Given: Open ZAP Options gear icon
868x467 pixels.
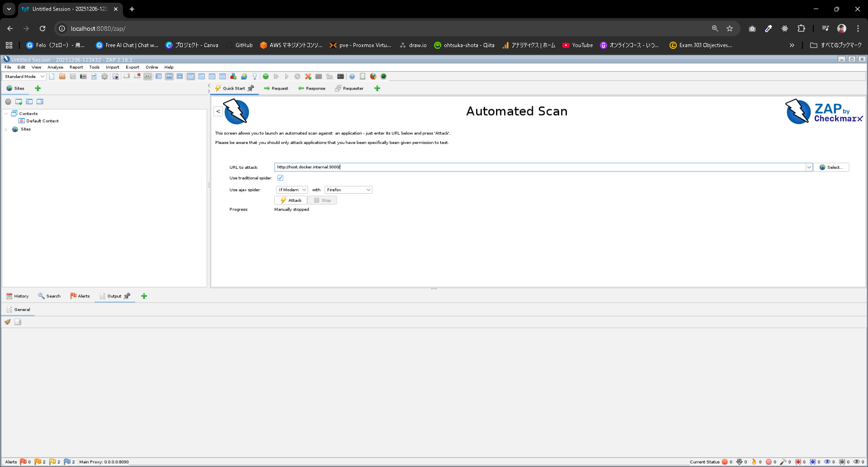Looking at the screenshot, I should [x=104, y=76].
